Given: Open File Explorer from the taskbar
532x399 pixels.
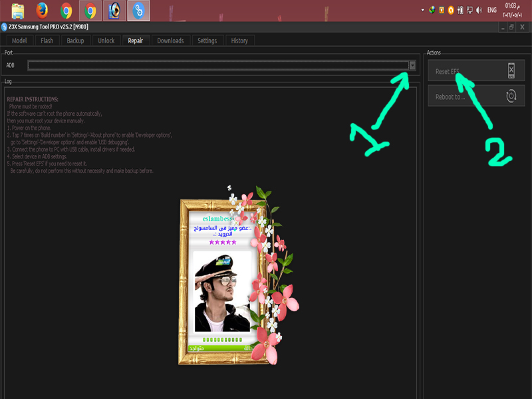Looking at the screenshot, I should tap(18, 11).
